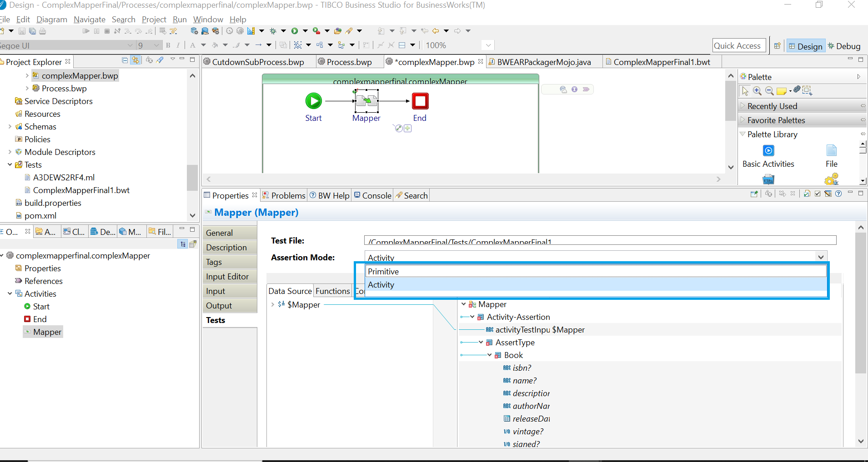Click the palette Zoom In magnifier
The height and width of the screenshot is (462, 868).
pyautogui.click(x=757, y=91)
